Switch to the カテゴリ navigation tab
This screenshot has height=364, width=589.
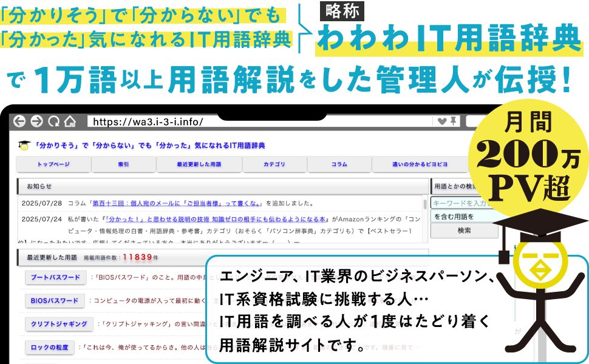274,164
